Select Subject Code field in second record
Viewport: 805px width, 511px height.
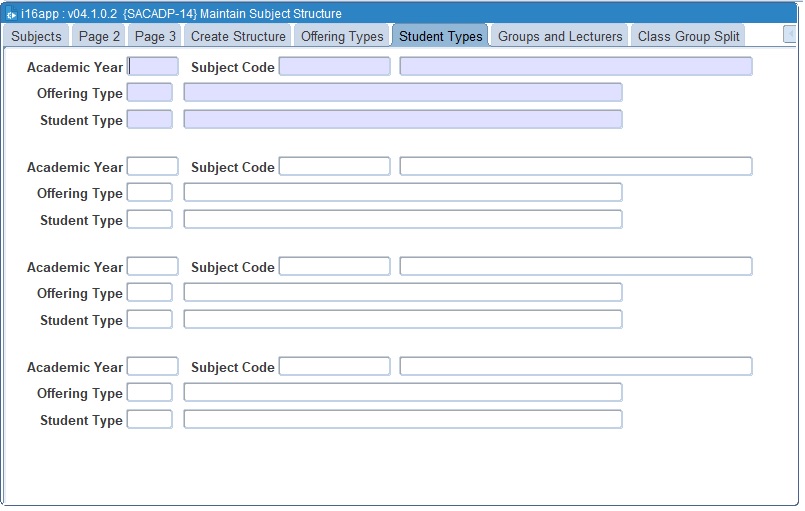(334, 167)
